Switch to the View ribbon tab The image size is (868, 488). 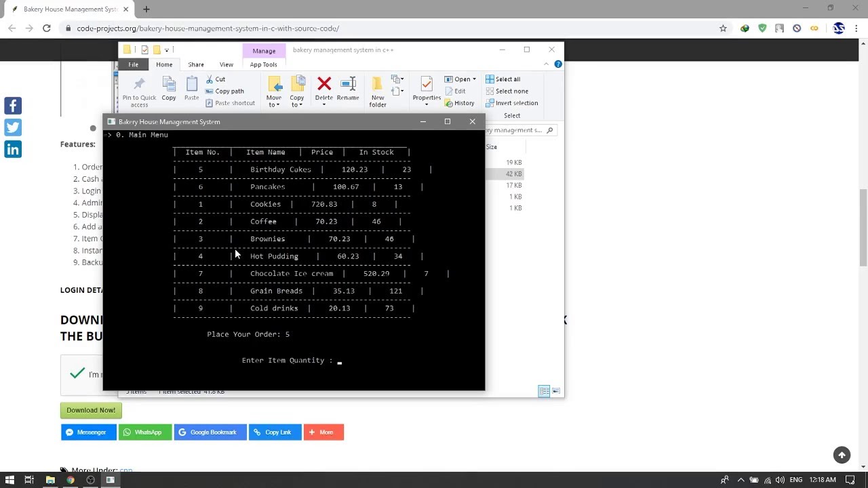226,64
